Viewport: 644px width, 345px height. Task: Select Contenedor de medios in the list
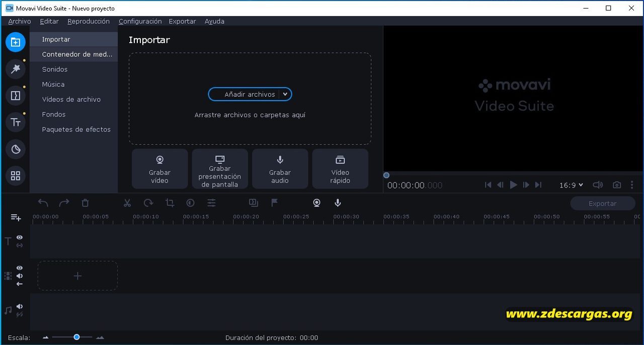pos(73,54)
